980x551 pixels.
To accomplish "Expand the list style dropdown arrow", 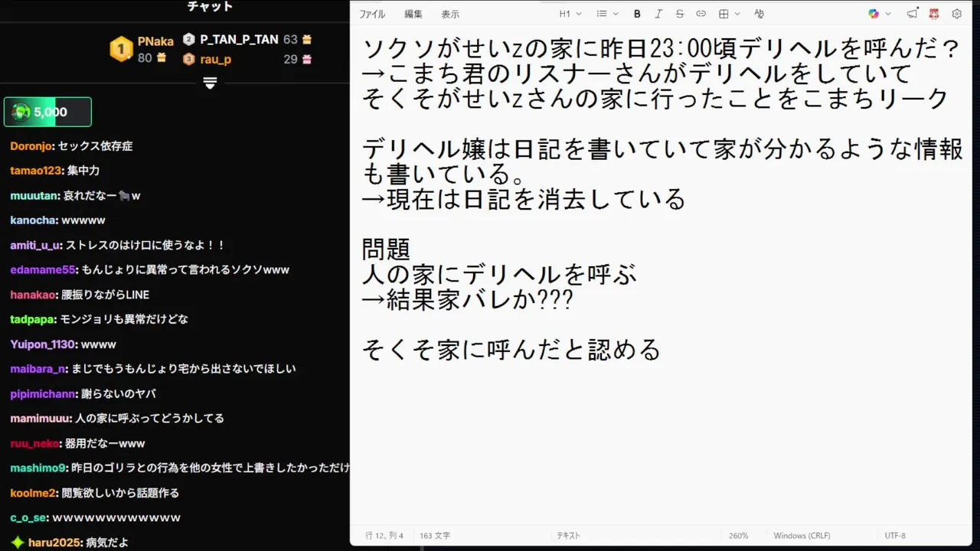I will point(616,14).
